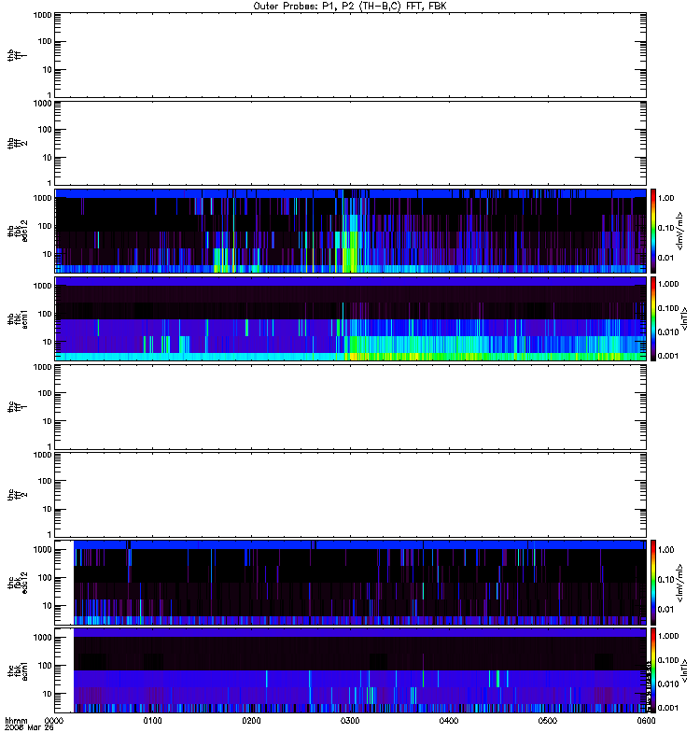700x747 pixels.
Task: Click the "0.01" value on thb edc12 color bar
Action: 665,258
